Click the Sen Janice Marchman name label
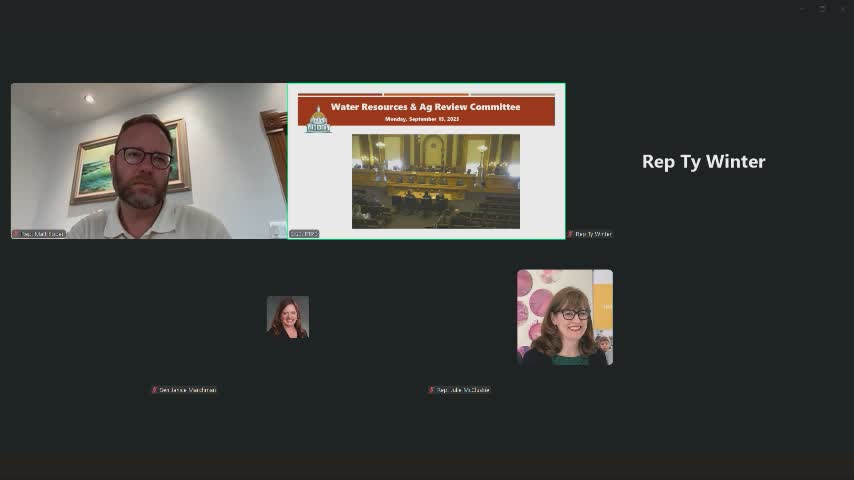 [x=188, y=390]
